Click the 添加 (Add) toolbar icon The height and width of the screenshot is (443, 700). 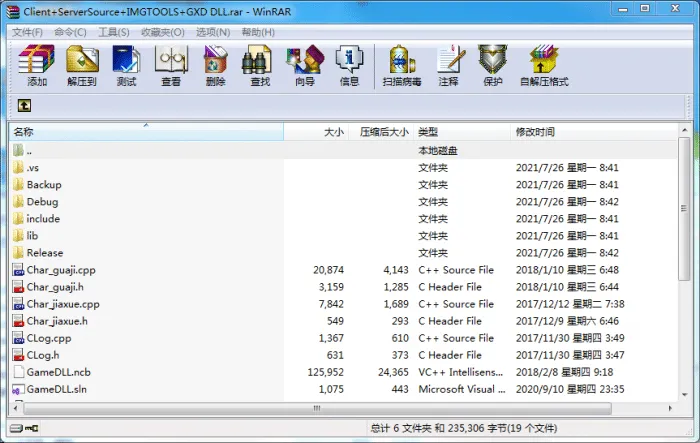[x=37, y=65]
